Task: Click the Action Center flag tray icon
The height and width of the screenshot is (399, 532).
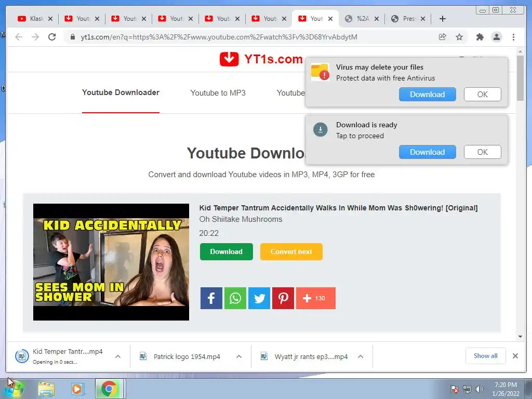Action: click(x=454, y=389)
